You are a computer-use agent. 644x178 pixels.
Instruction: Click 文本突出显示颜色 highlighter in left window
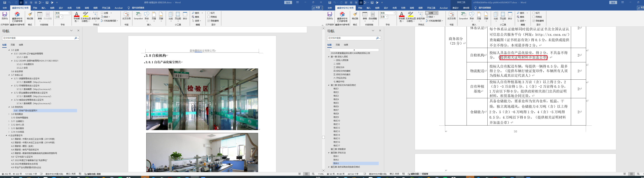tap(85, 17)
